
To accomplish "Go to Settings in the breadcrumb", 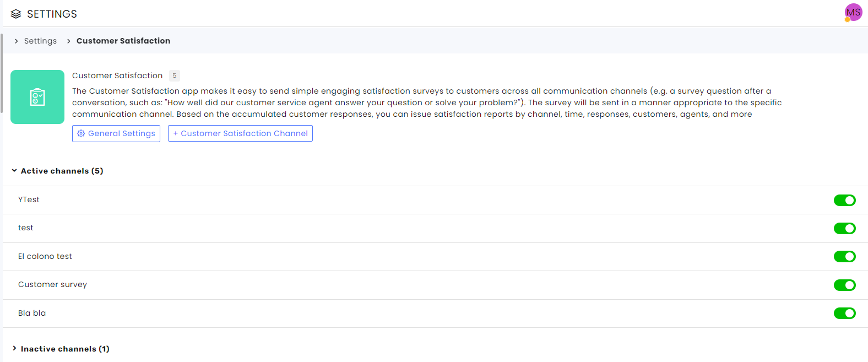I will pos(40,41).
